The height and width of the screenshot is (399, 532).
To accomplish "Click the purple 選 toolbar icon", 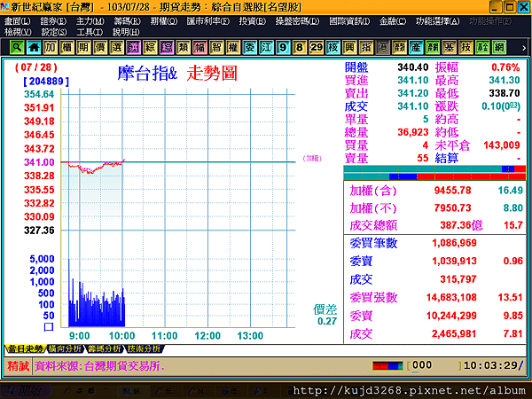I will pos(133,47).
